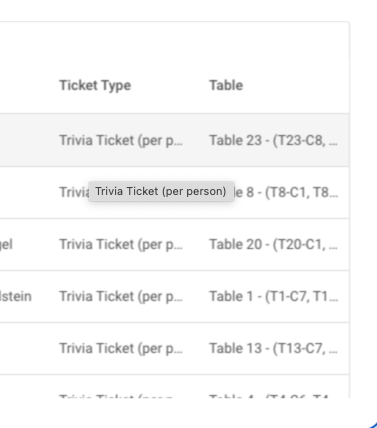Click the truncated 'Trivia' text beside tooltip
The width and height of the screenshot is (377, 428).
pyautogui.click(x=74, y=192)
